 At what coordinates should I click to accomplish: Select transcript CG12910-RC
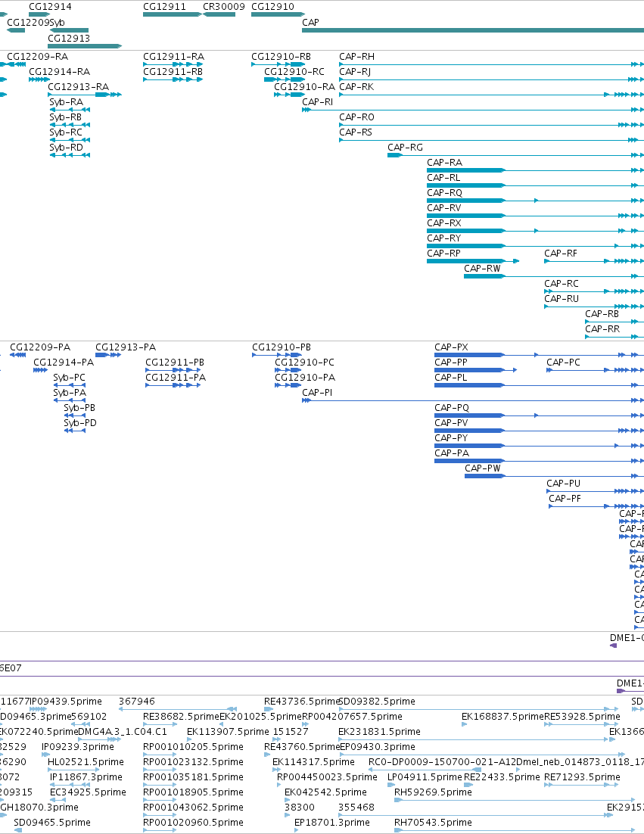point(294,72)
